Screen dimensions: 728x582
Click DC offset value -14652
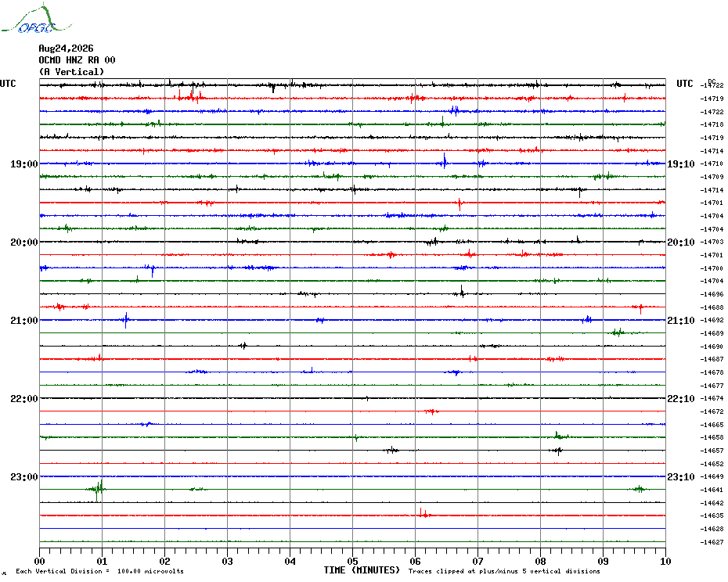(712, 464)
